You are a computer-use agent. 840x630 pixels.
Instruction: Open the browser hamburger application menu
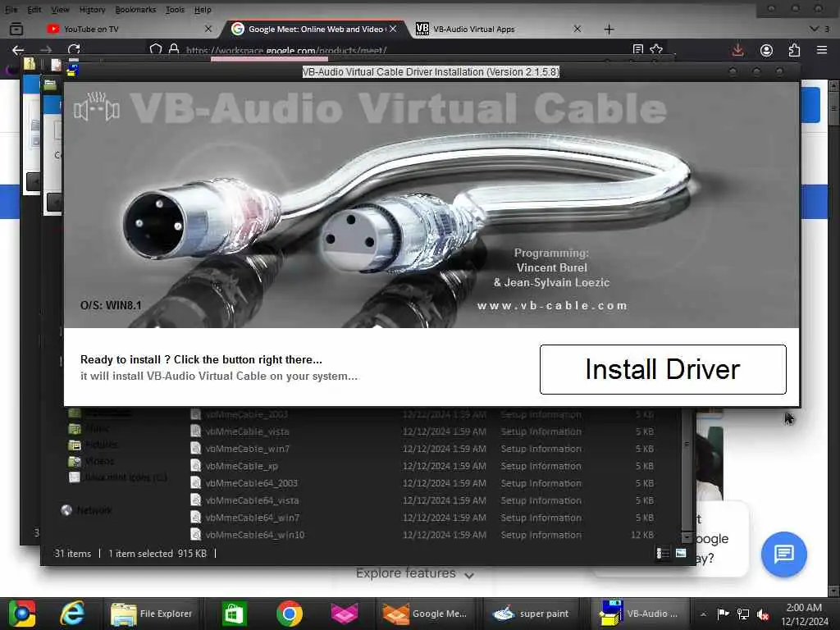coord(822,50)
